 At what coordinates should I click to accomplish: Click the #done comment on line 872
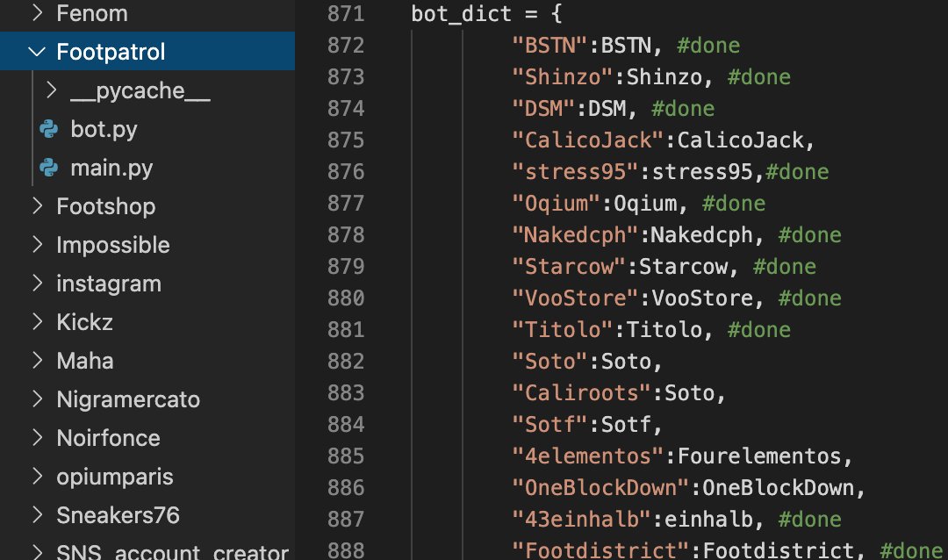click(x=708, y=46)
